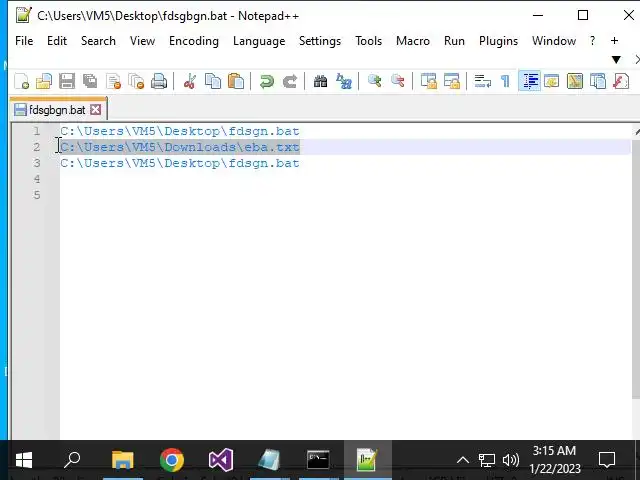The height and width of the screenshot is (480, 640).
Task: Open the Settings menu
Action: coord(320,41)
